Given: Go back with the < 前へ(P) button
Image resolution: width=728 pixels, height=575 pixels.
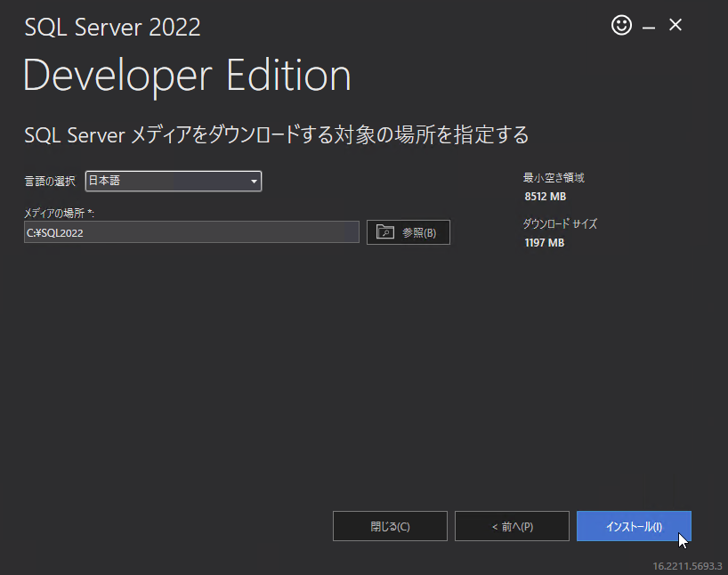Looking at the screenshot, I should pos(512,526).
